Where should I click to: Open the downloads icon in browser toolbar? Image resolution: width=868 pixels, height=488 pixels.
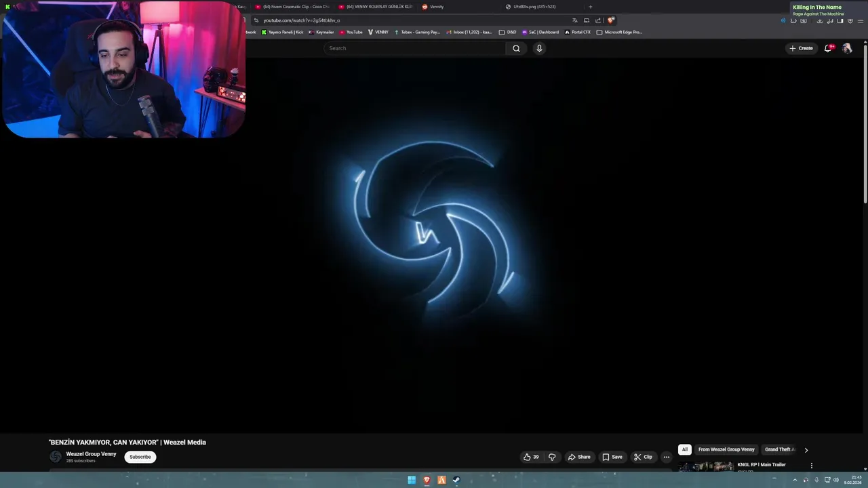(x=819, y=20)
